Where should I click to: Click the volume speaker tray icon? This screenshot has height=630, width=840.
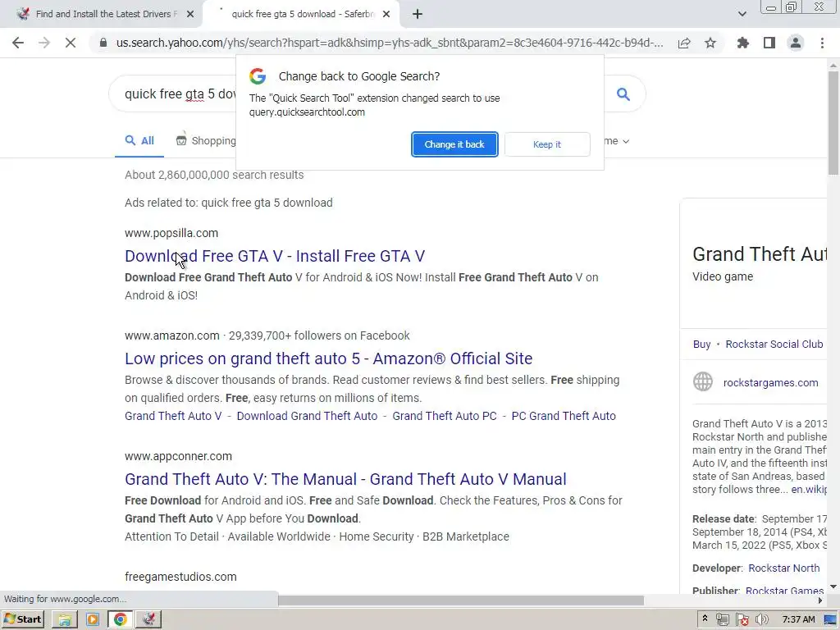761,620
